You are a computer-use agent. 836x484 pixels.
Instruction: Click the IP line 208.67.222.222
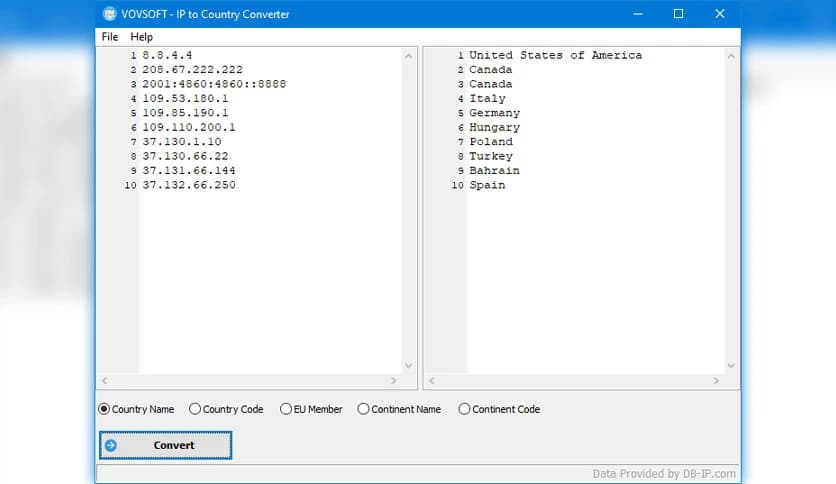coord(192,70)
